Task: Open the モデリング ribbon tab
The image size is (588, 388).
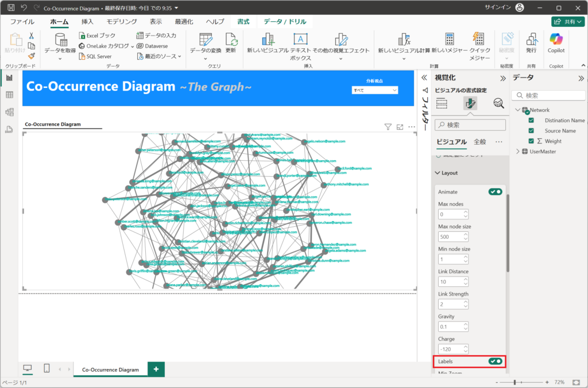Action: (122, 22)
